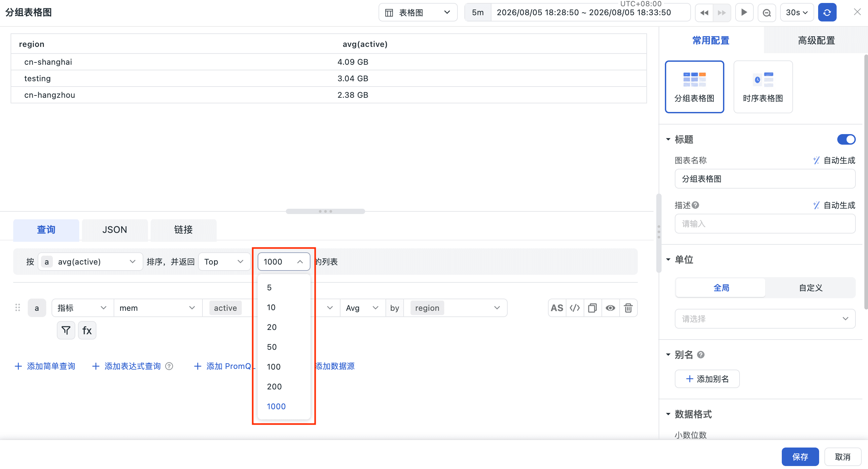Image resolution: width=868 pixels, height=469 pixels.
Task: Click the AS alias icon in query row
Action: (557, 307)
